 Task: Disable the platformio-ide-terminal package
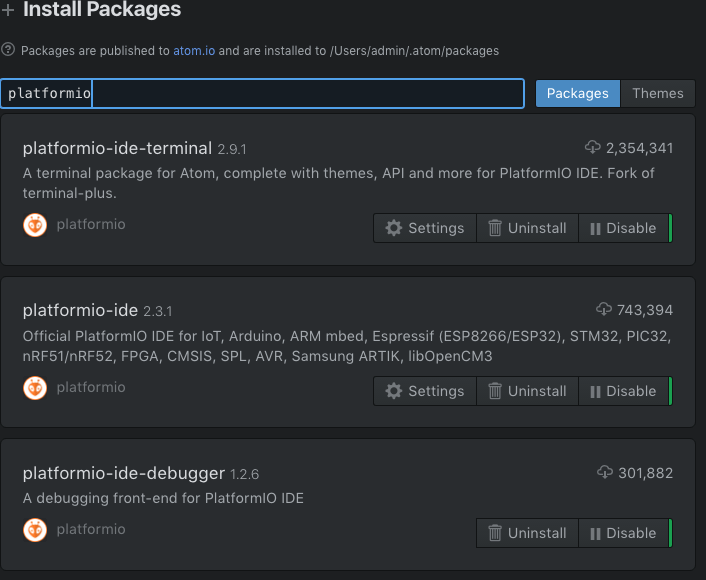622,228
